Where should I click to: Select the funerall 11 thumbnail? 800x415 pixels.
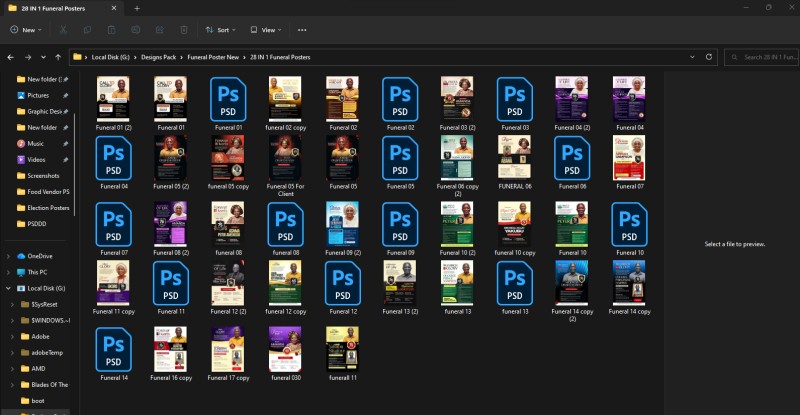coord(343,350)
